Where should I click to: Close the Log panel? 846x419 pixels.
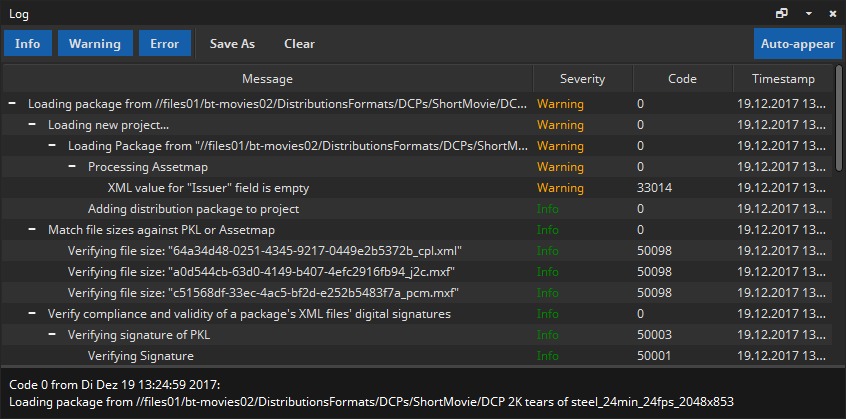[832, 14]
